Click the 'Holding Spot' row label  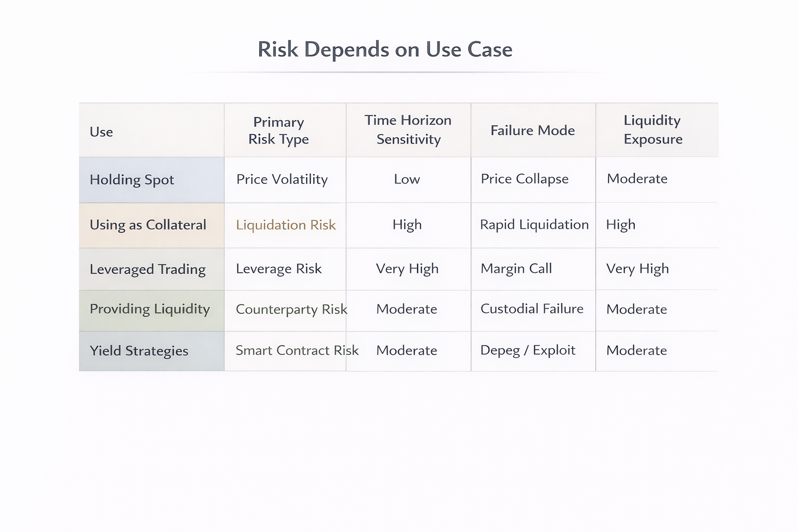pyautogui.click(x=132, y=180)
